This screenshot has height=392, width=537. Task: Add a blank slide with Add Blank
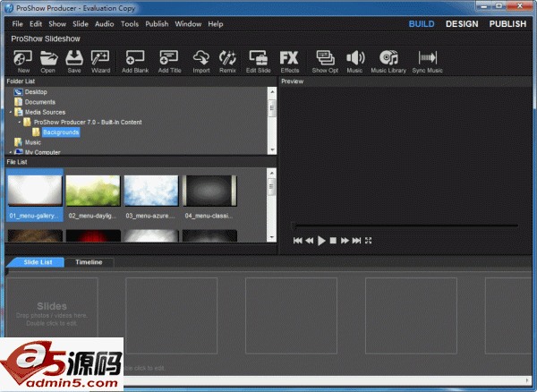[x=135, y=62]
